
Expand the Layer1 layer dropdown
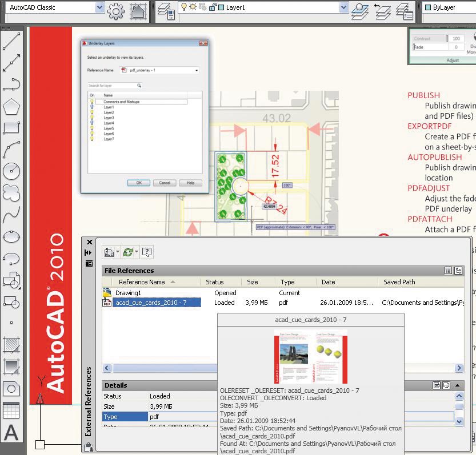343,7
